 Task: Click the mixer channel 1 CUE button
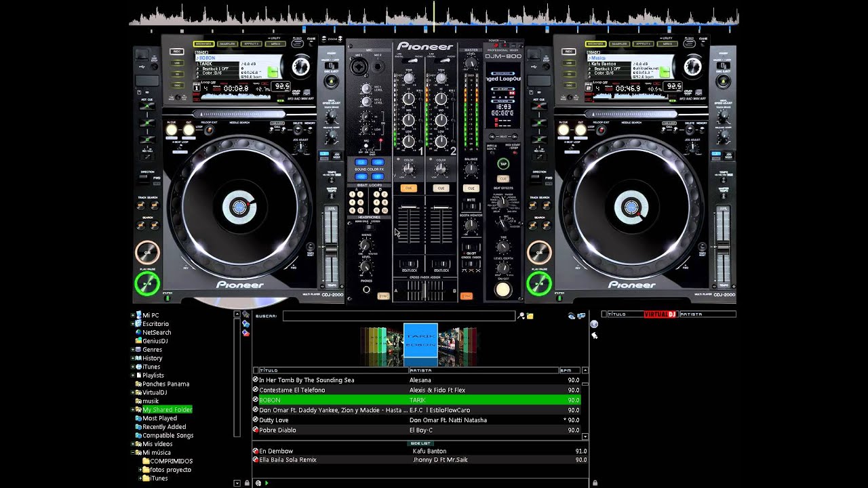tap(408, 188)
